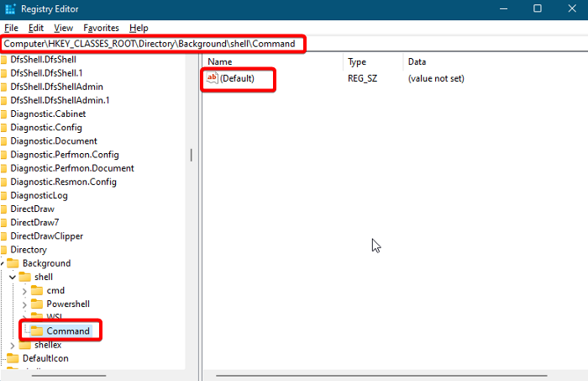The height and width of the screenshot is (381, 588).
Task: Open the Help menu
Action: (139, 28)
